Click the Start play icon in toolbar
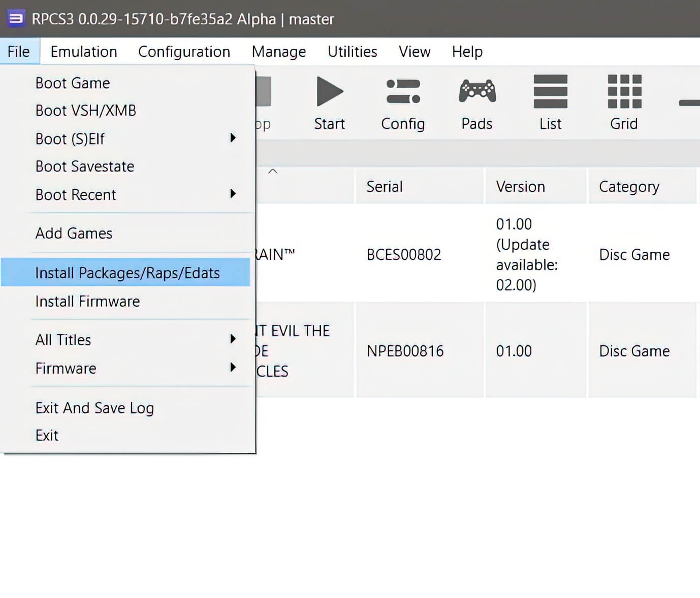This screenshot has height=598, width=700. point(329,92)
